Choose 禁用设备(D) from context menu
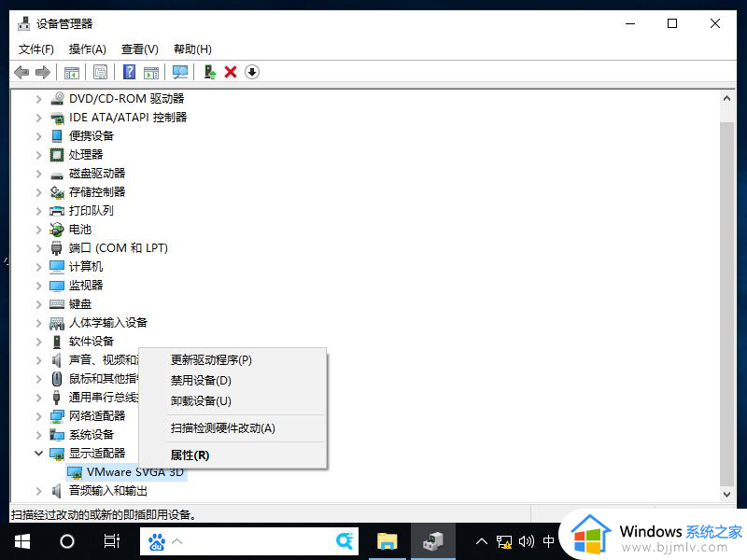The width and height of the screenshot is (747, 560). coord(233,381)
